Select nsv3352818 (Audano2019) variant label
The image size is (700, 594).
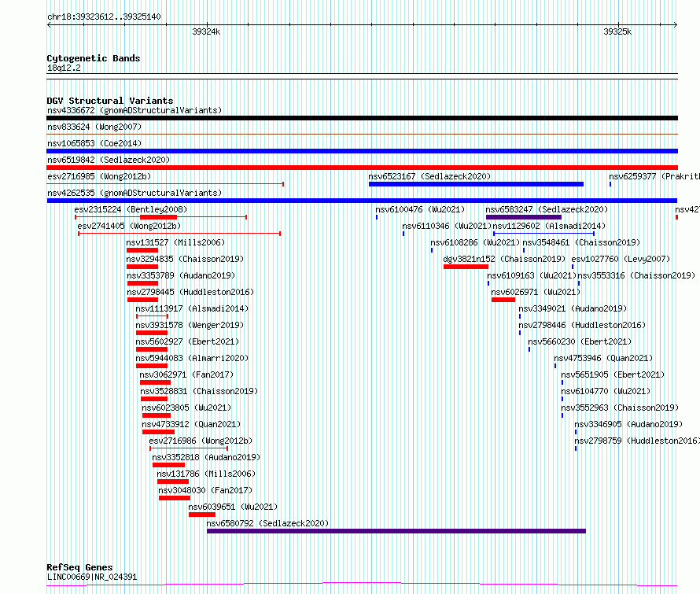point(206,457)
